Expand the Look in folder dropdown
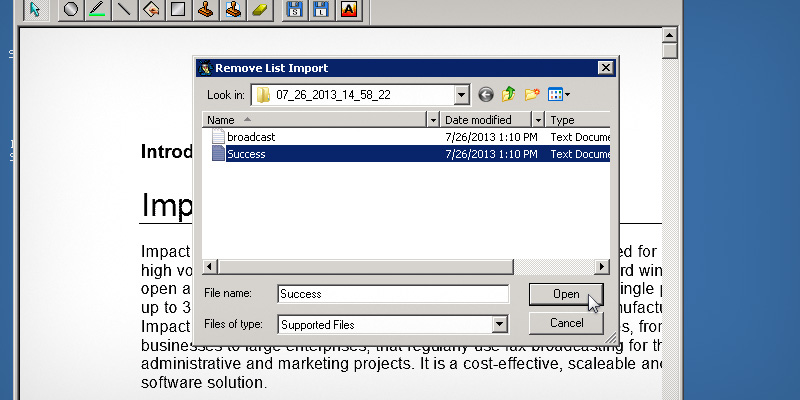 (461, 95)
